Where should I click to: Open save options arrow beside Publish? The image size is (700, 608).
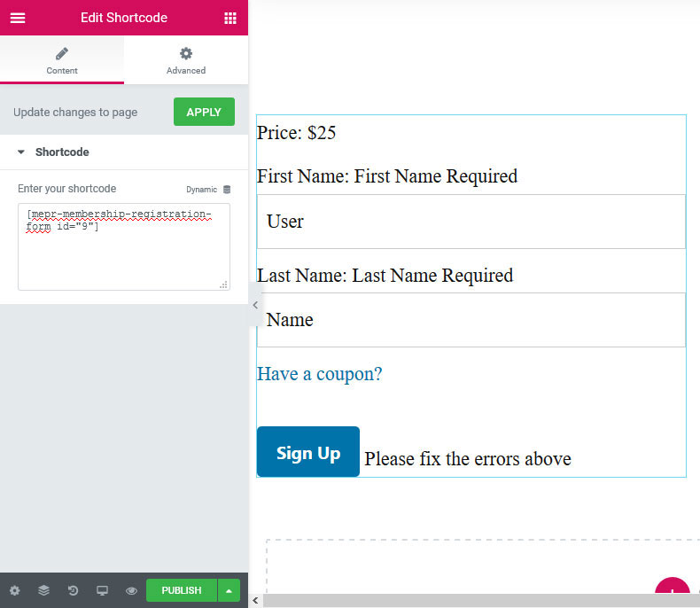pyautogui.click(x=229, y=590)
